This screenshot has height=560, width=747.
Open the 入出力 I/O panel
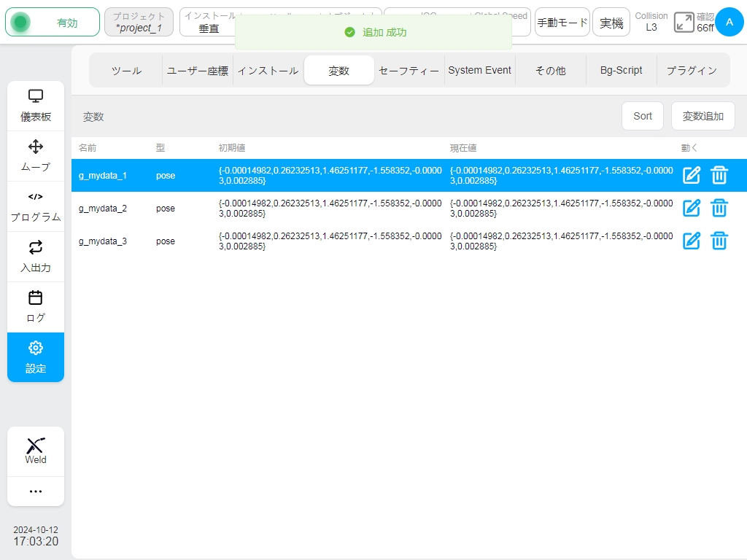click(36, 257)
